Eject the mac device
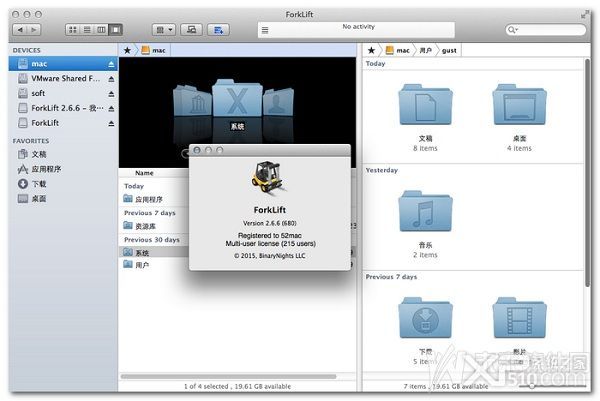The image size is (600, 401). 111,64
